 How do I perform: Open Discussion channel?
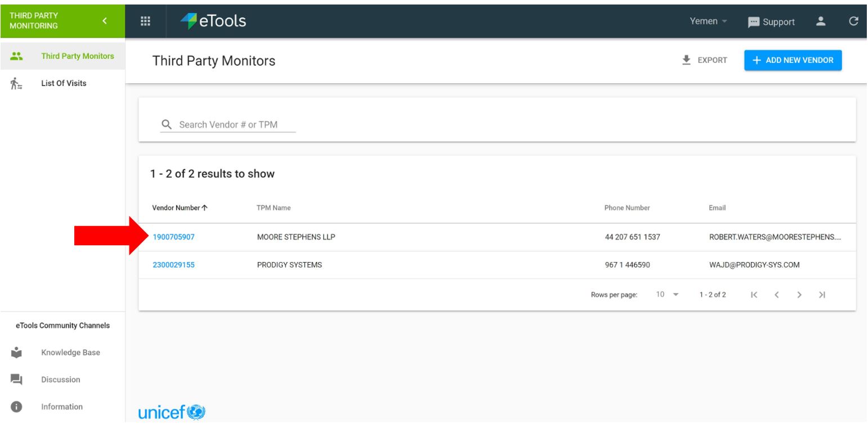coord(62,380)
